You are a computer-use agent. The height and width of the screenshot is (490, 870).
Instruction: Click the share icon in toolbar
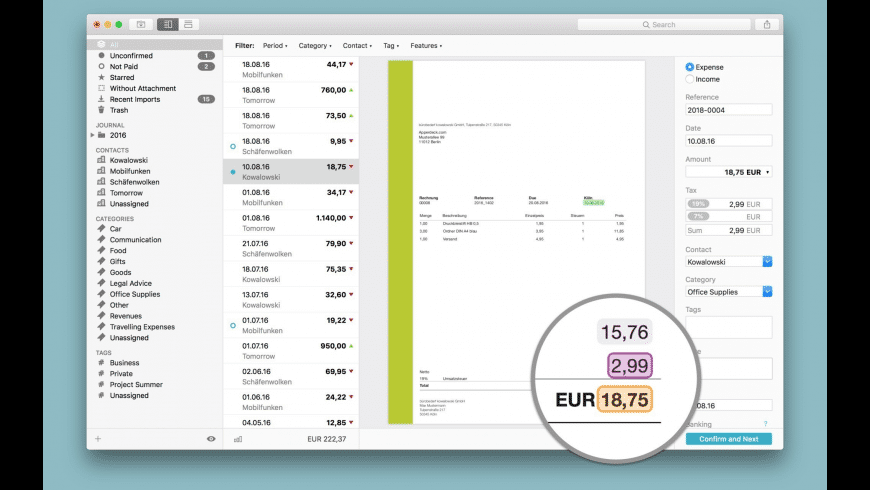point(767,24)
